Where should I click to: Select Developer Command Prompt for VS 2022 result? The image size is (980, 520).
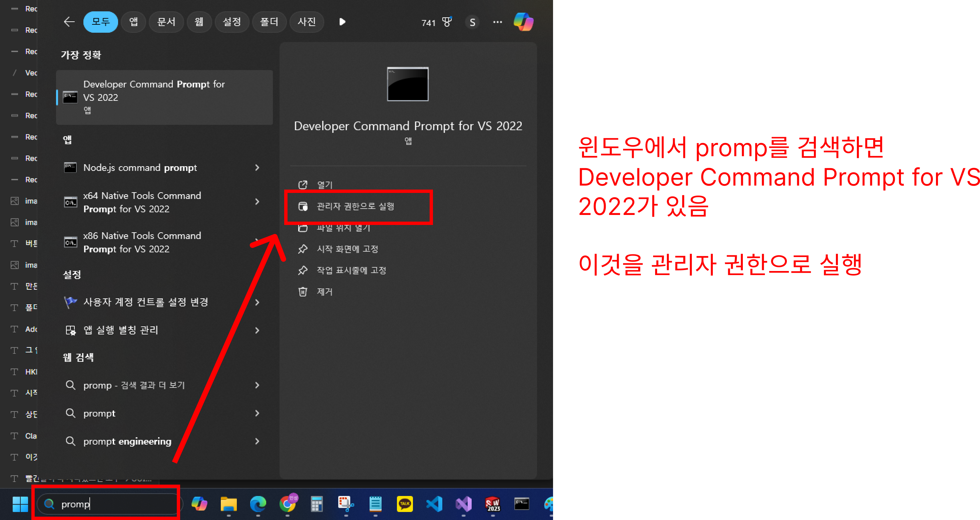tap(164, 97)
